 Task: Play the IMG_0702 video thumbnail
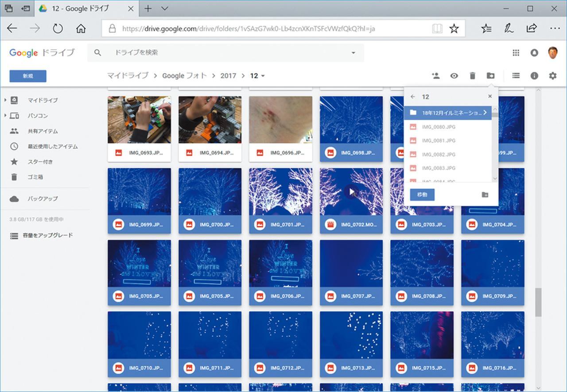(x=351, y=192)
